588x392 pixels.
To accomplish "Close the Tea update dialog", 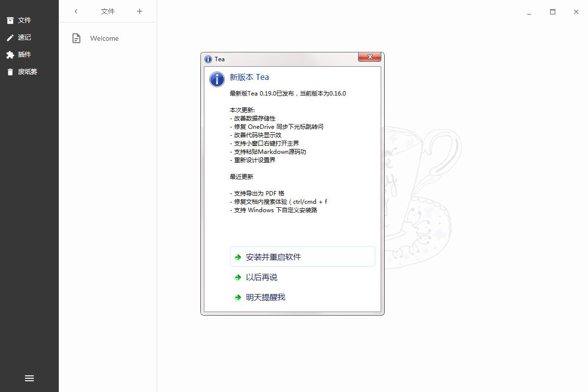I will [x=370, y=57].
